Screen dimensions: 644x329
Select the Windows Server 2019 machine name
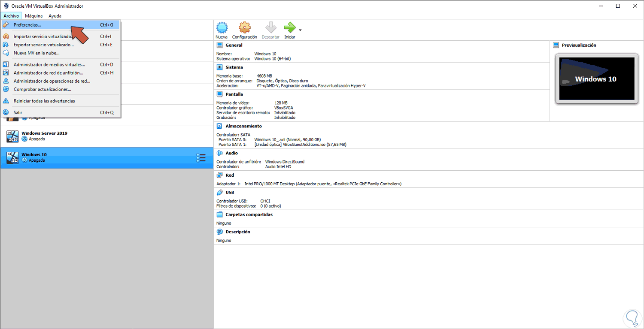coord(44,133)
